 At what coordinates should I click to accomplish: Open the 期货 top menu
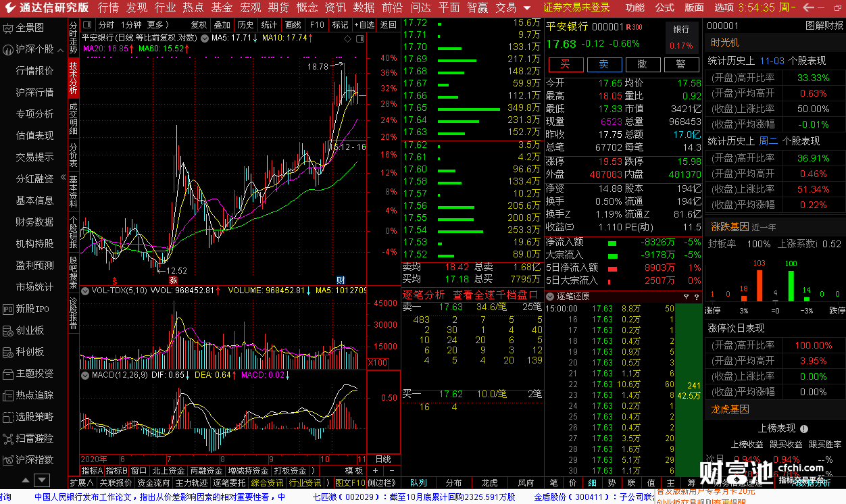pos(278,7)
